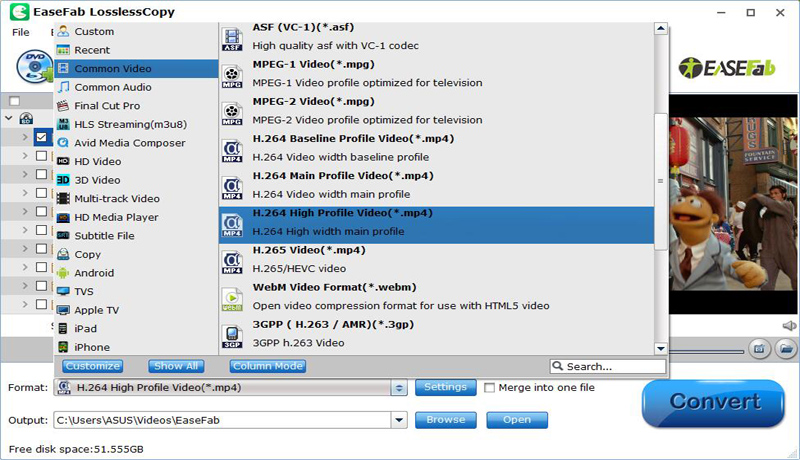
Task: Select the Common Video category
Action: 136,68
